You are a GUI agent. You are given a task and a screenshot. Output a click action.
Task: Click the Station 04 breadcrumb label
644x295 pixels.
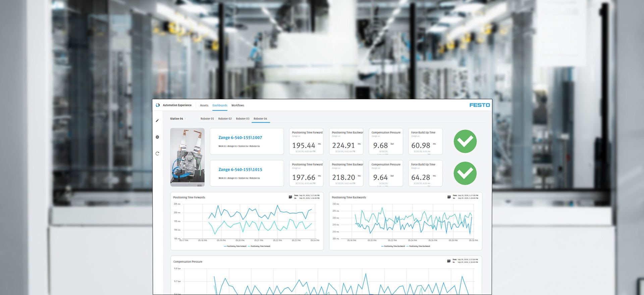point(176,119)
